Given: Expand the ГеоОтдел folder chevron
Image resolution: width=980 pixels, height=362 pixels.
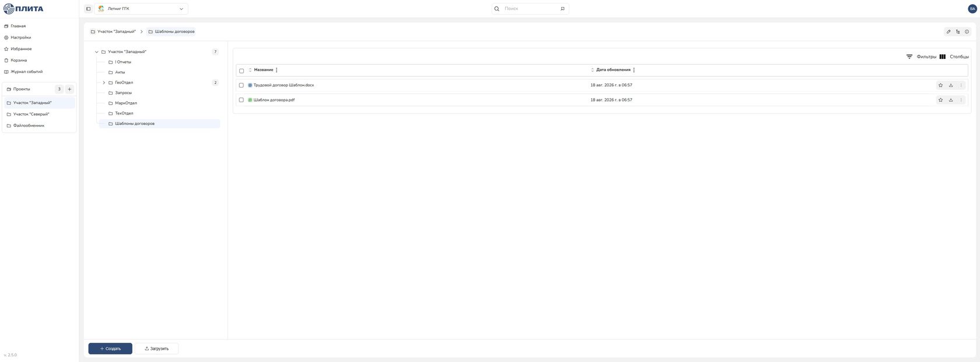Looking at the screenshot, I should [104, 83].
